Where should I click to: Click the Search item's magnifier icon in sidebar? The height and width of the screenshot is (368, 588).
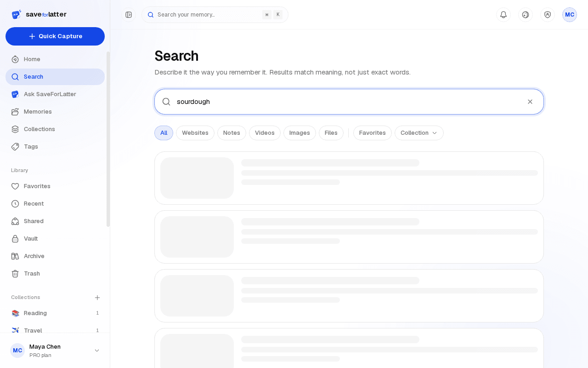click(15, 77)
